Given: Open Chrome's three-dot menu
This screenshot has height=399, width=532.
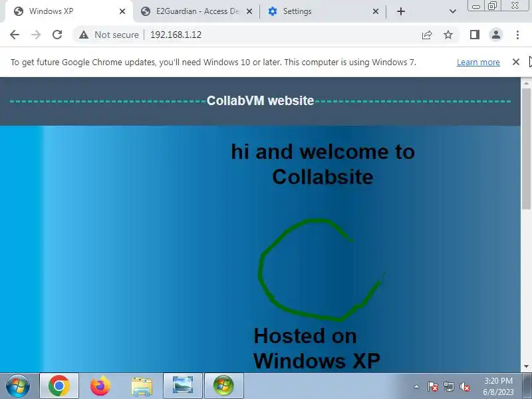Looking at the screenshot, I should click(x=517, y=35).
